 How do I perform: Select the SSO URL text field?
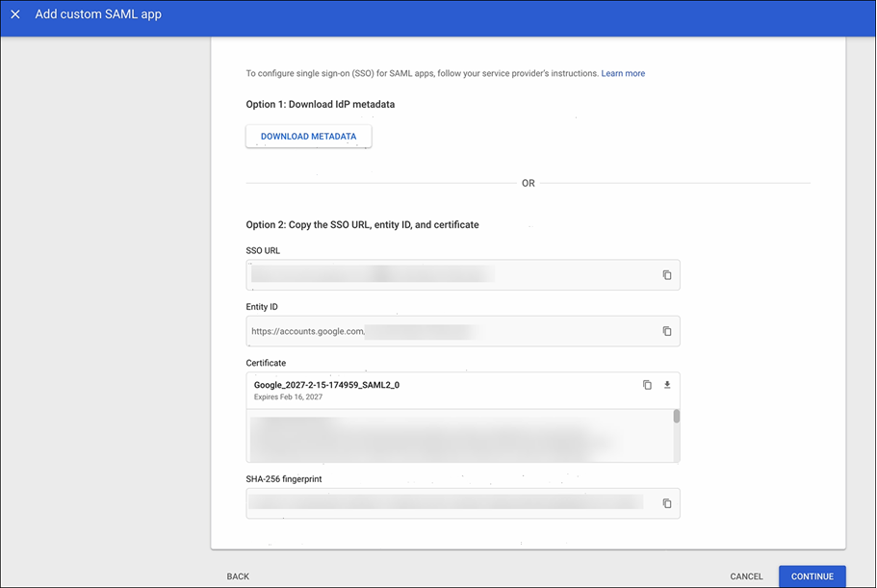(x=443, y=274)
